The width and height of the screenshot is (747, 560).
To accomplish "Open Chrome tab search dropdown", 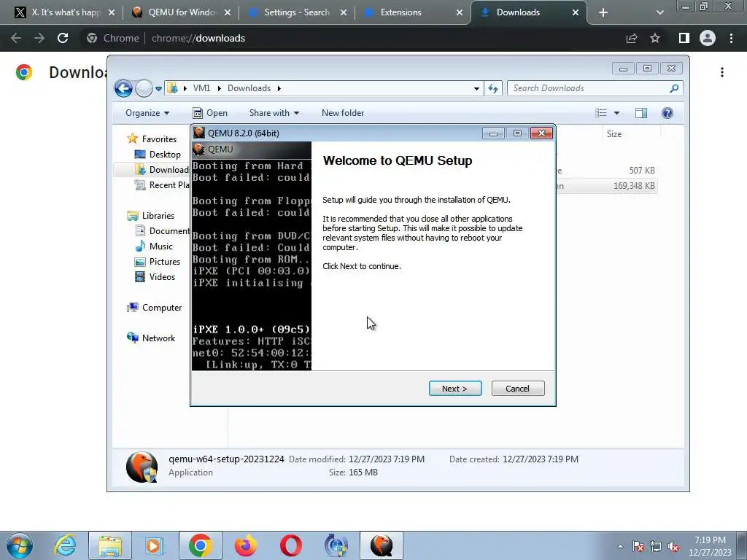I will [659, 13].
